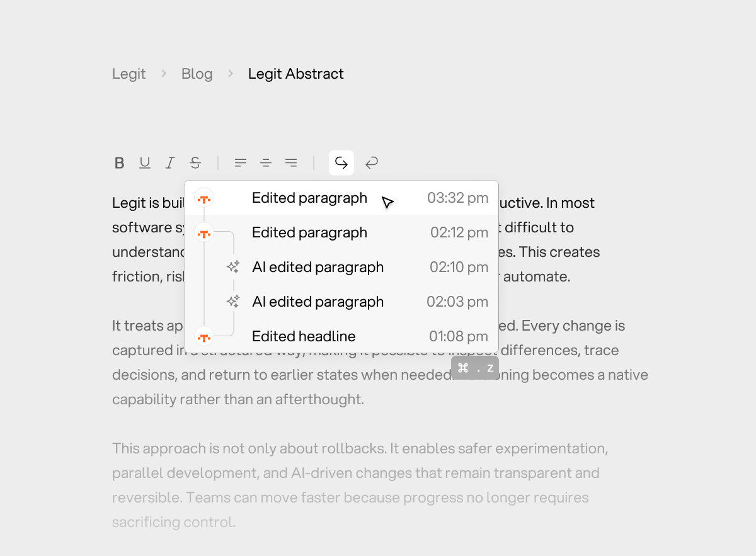Click the highlighted right-pointing history arrow button

(x=341, y=163)
